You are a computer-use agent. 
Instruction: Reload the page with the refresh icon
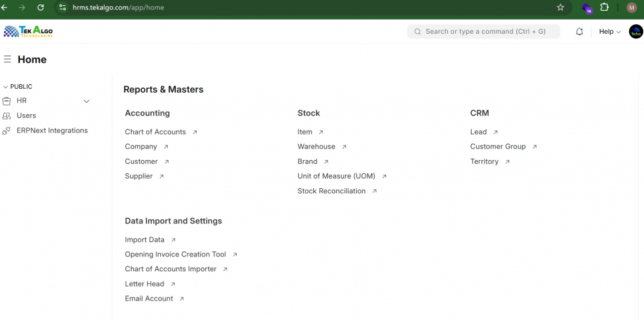click(40, 8)
